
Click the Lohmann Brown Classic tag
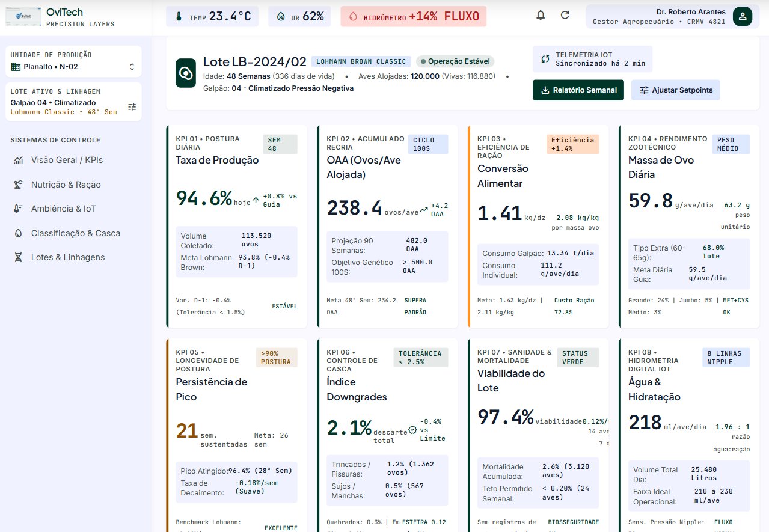tap(361, 61)
